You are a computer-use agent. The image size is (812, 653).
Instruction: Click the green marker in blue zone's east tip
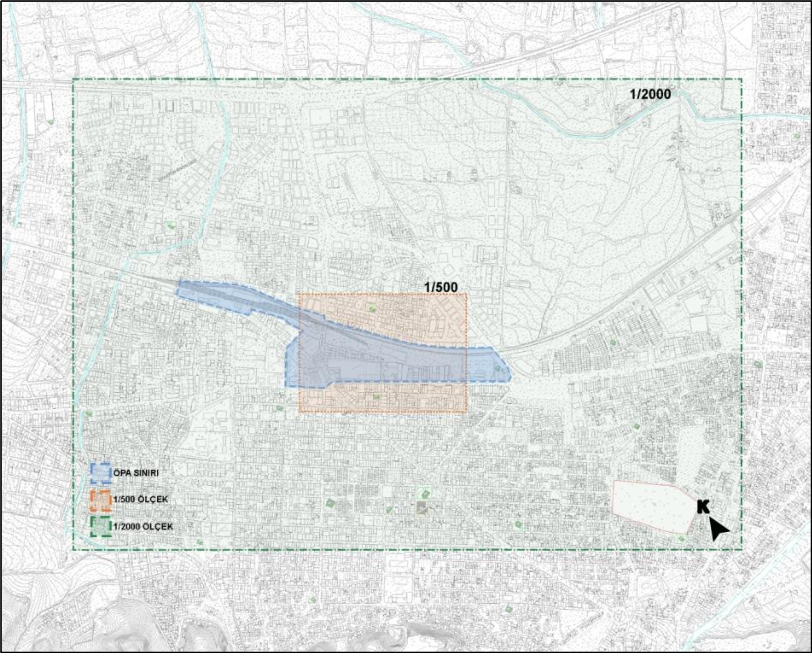coord(497,368)
